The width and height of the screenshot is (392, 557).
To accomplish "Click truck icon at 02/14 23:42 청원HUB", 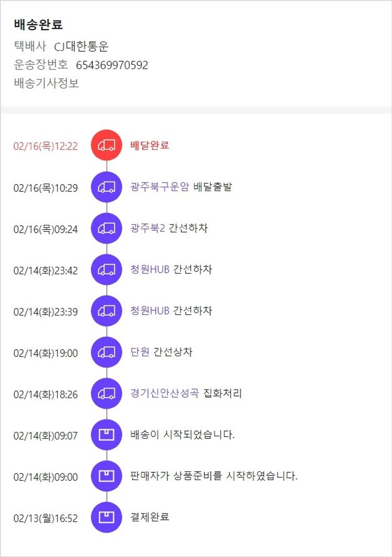I will 107,269.
